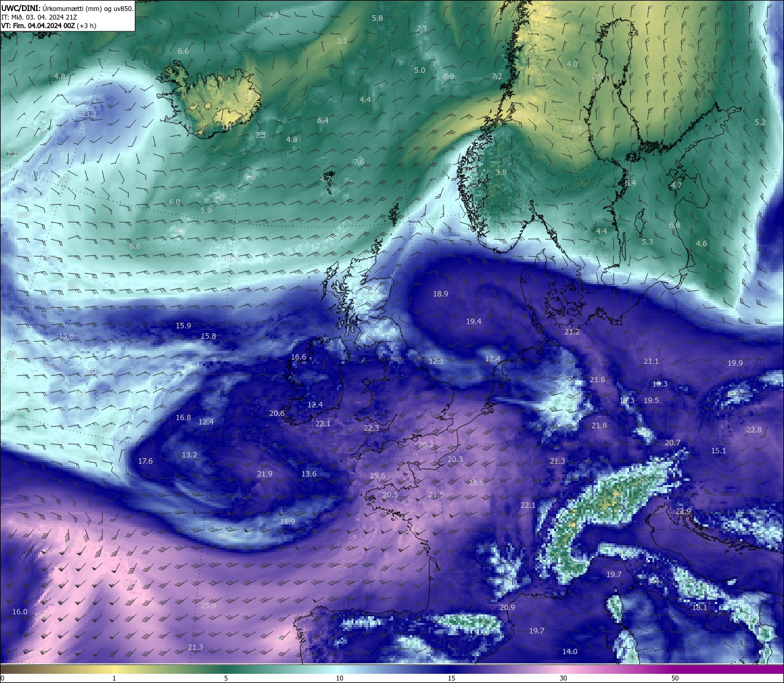The height and width of the screenshot is (683, 784).
Task: Click the 15.1 value on the map
Action: pos(718,451)
